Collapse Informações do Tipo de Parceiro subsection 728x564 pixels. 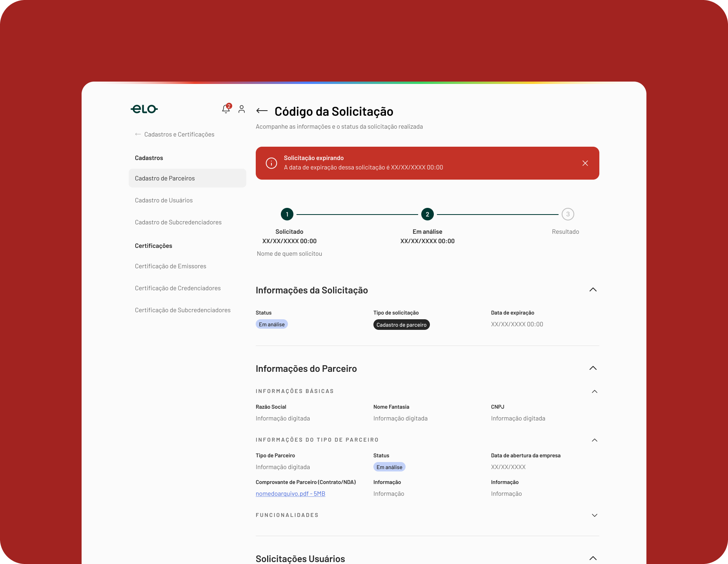point(595,440)
